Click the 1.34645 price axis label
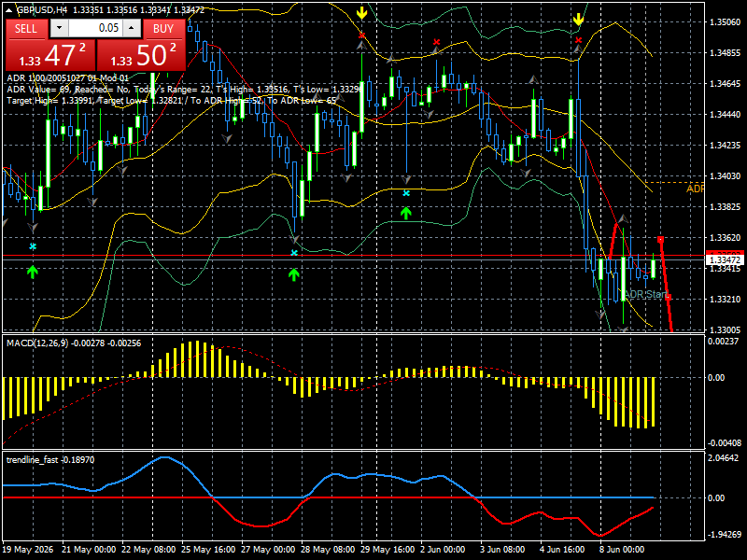 (x=726, y=84)
